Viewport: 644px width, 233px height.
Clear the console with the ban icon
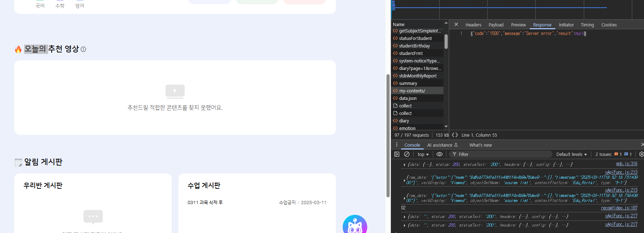click(407, 154)
